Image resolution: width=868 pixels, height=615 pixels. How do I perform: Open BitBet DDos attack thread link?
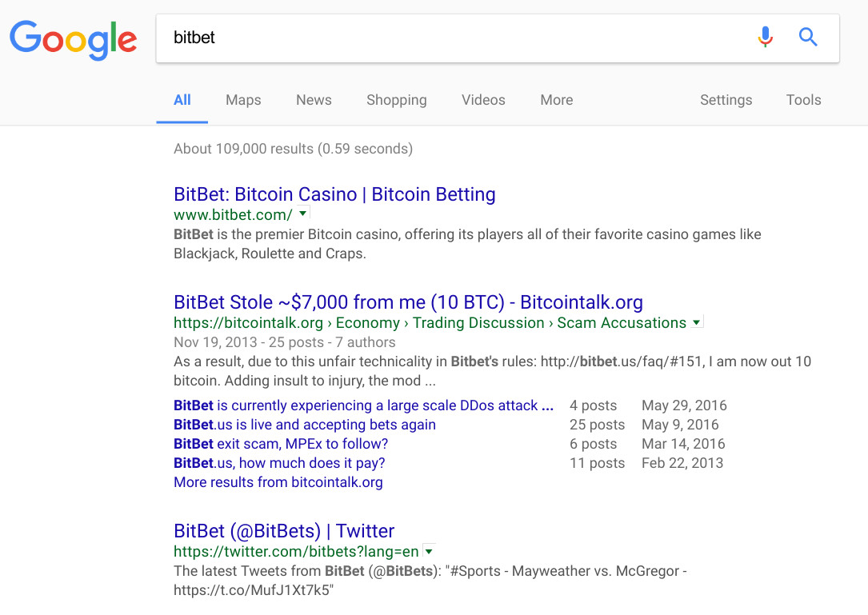tap(363, 405)
